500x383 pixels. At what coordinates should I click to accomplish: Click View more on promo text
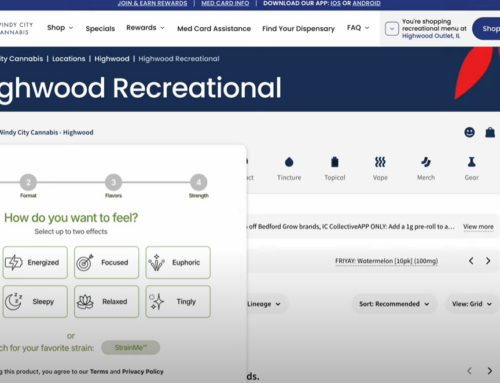point(478,227)
